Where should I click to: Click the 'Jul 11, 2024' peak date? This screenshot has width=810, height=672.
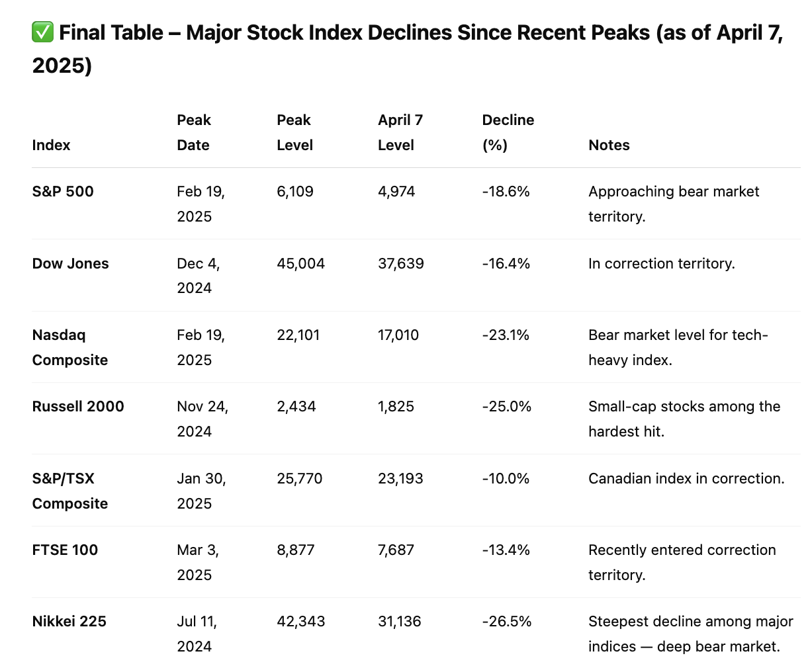tap(197, 634)
